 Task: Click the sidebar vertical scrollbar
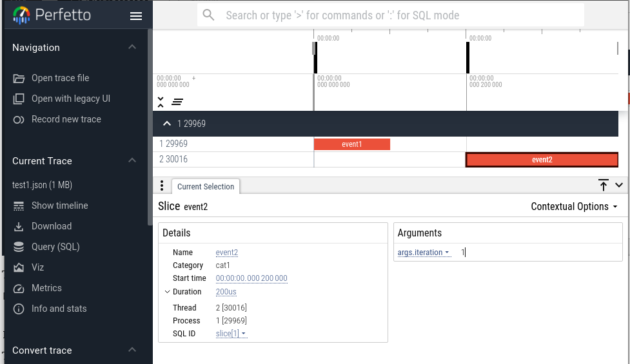coord(150,127)
